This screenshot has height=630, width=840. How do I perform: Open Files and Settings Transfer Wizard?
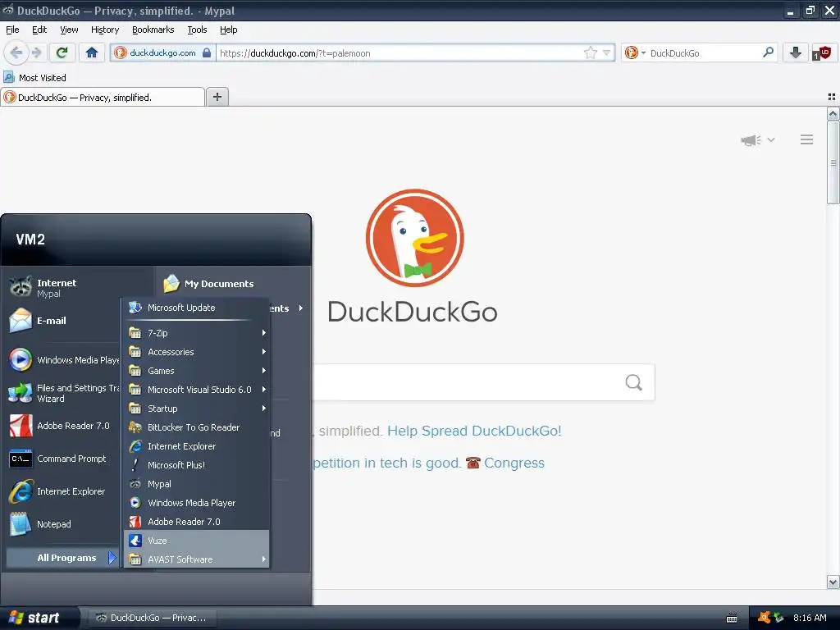pyautogui.click(x=63, y=393)
